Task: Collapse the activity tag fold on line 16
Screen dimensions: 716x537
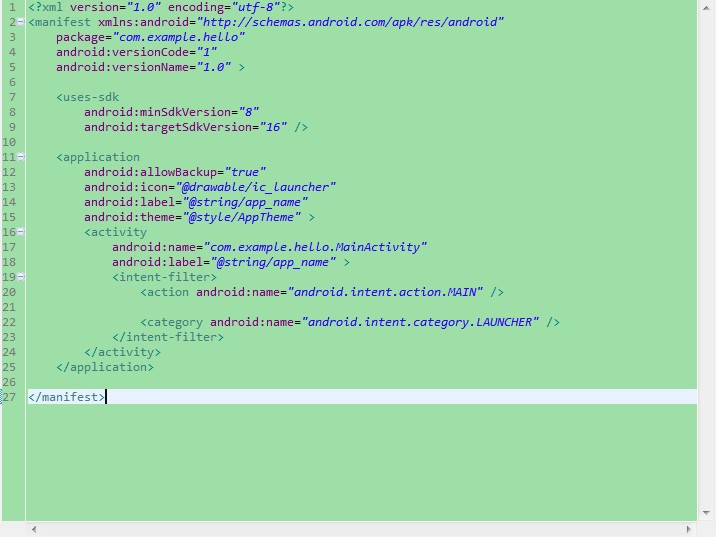Action: click(21, 232)
